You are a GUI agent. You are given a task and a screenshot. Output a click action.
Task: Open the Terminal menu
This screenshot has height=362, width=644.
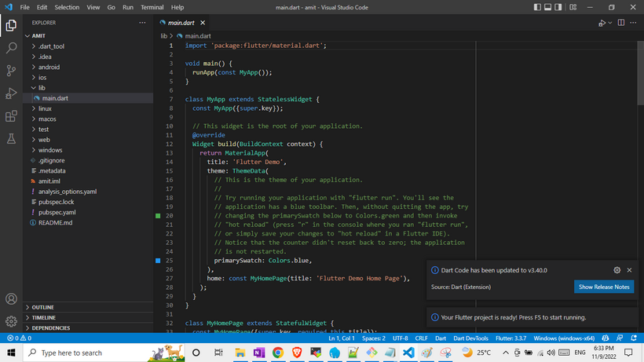[152, 7]
